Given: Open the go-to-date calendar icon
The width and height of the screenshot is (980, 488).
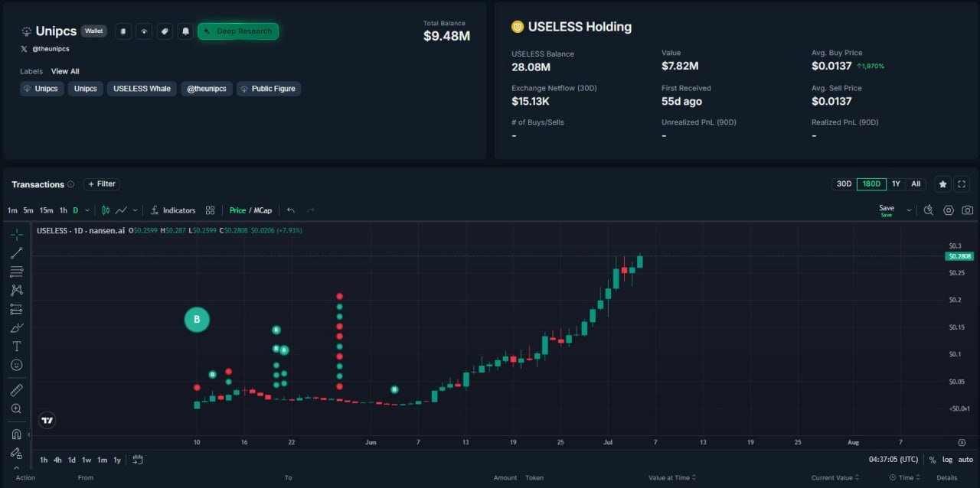Looking at the screenshot, I should [x=138, y=460].
